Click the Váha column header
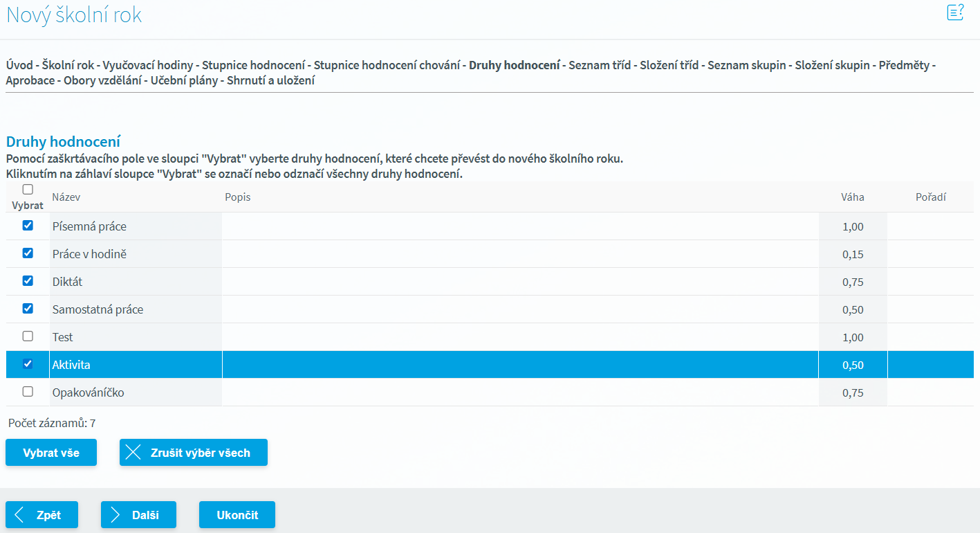980x533 pixels. (852, 197)
